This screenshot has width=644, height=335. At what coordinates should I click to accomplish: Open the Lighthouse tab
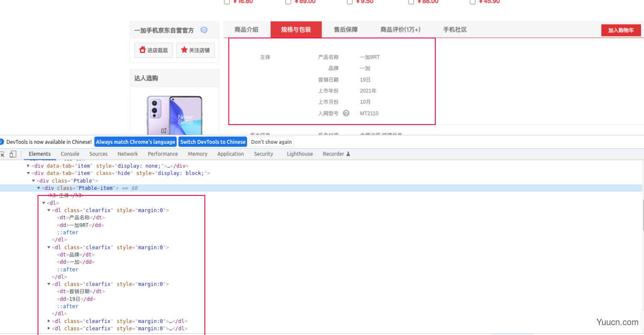tap(300, 154)
